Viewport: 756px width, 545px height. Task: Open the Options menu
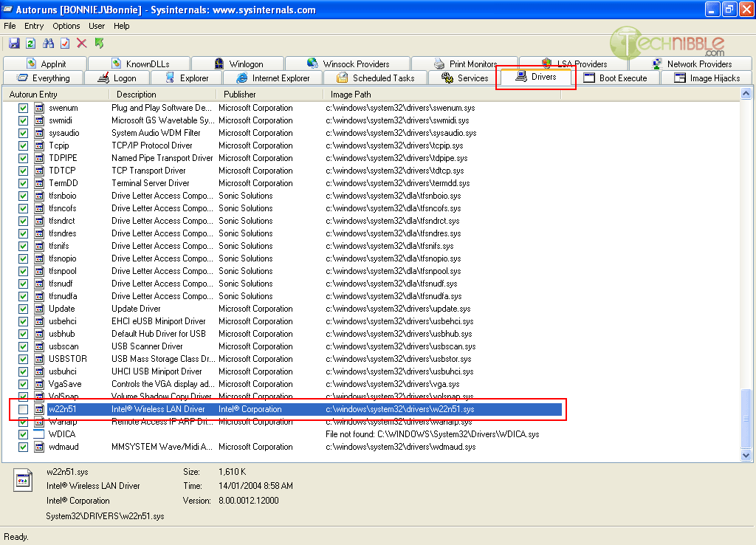click(x=66, y=26)
